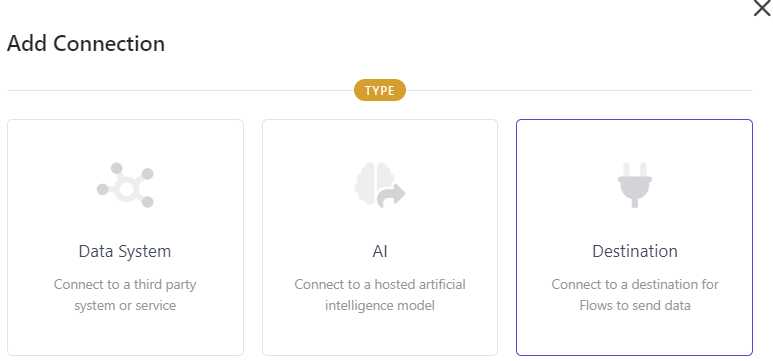The image size is (773, 361).
Task: Click "Connect to a hosted artificial intelligence" text
Action: coord(380,295)
